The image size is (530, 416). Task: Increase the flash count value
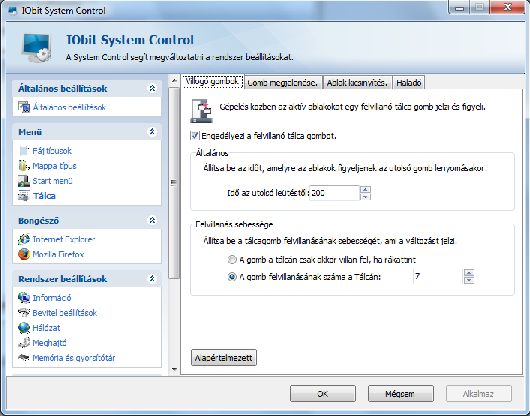tap(469, 272)
